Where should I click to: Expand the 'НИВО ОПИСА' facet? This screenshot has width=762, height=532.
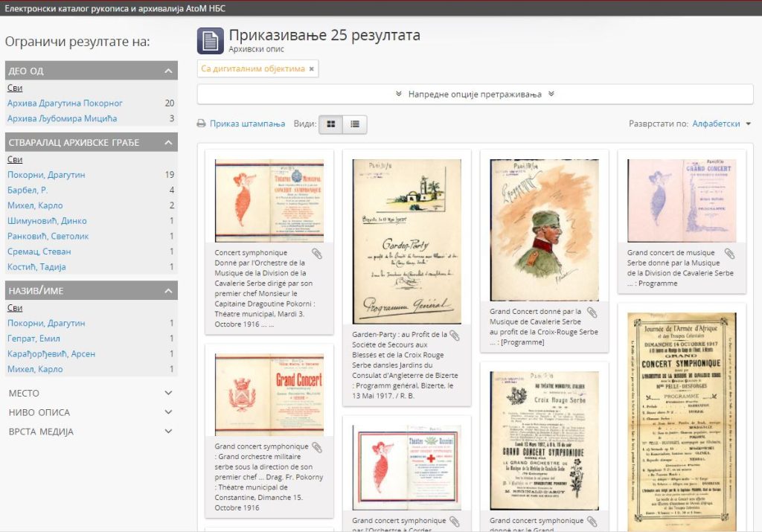tap(91, 412)
